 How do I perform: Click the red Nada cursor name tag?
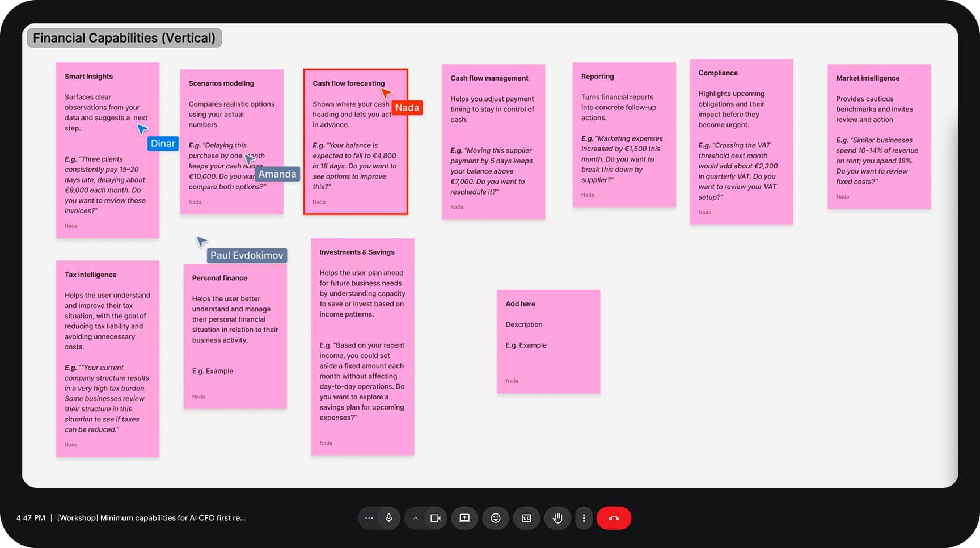pyautogui.click(x=407, y=108)
